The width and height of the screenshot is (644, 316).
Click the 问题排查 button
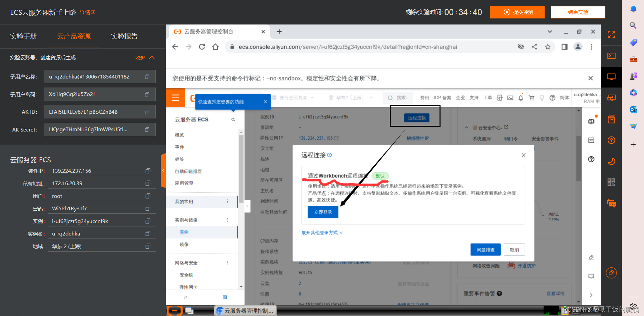[486, 250]
